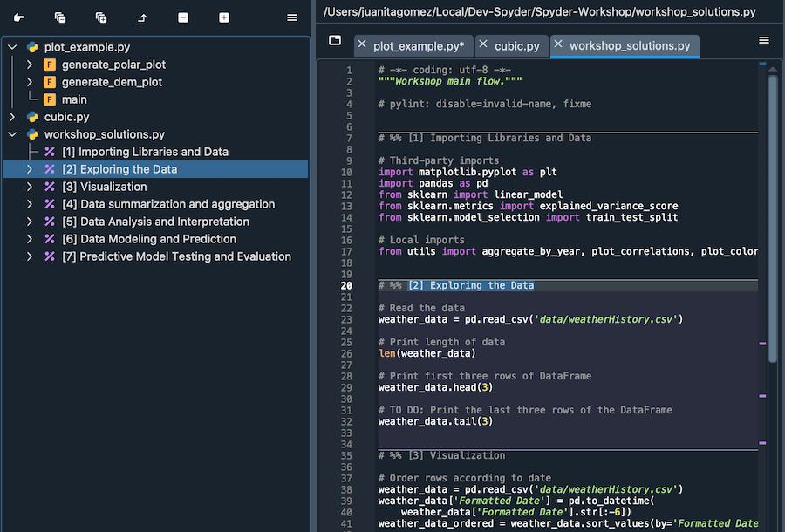Click the expand all icon in Outline toolbar
Screen dimensions: 785x532
point(99,17)
